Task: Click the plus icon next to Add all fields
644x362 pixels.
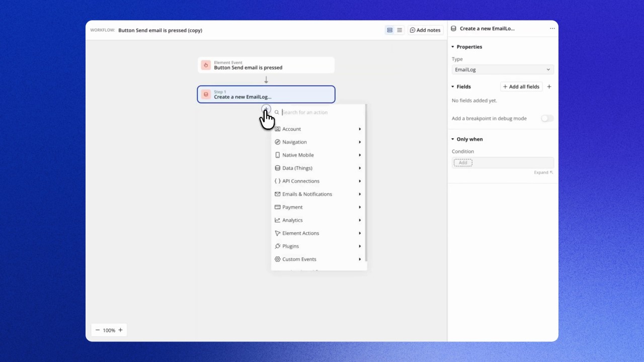Action: coord(549,86)
